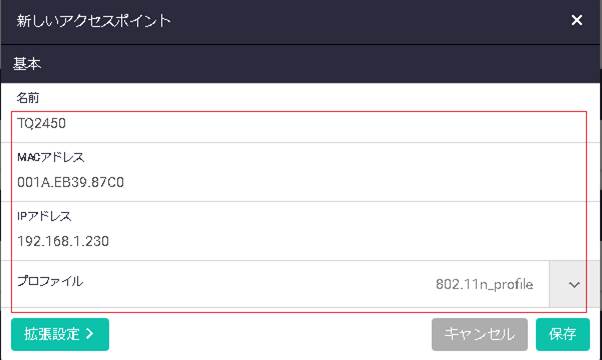This screenshot has width=602, height=360.
Task: Click the IP address field 192.168.1.230
Action: pos(299,241)
